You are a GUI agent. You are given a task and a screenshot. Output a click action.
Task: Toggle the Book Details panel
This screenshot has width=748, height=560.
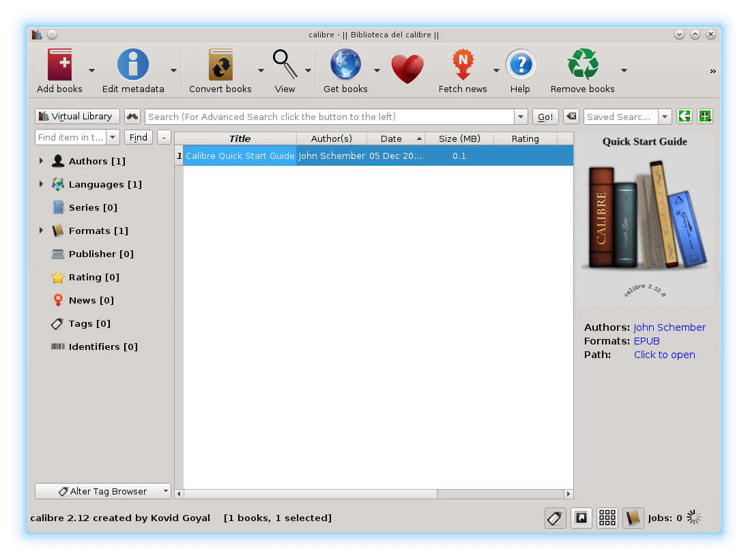pyautogui.click(x=633, y=518)
